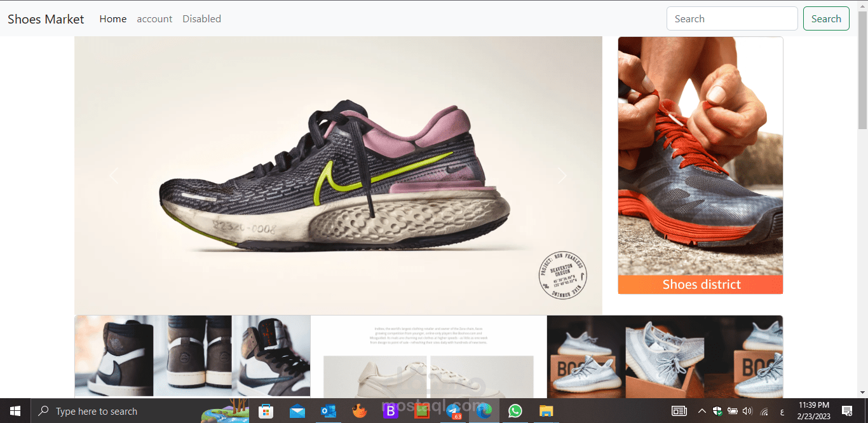Screen dimensions: 868x423
Task: Go to previous carousel slide arrow
Action: [114, 176]
